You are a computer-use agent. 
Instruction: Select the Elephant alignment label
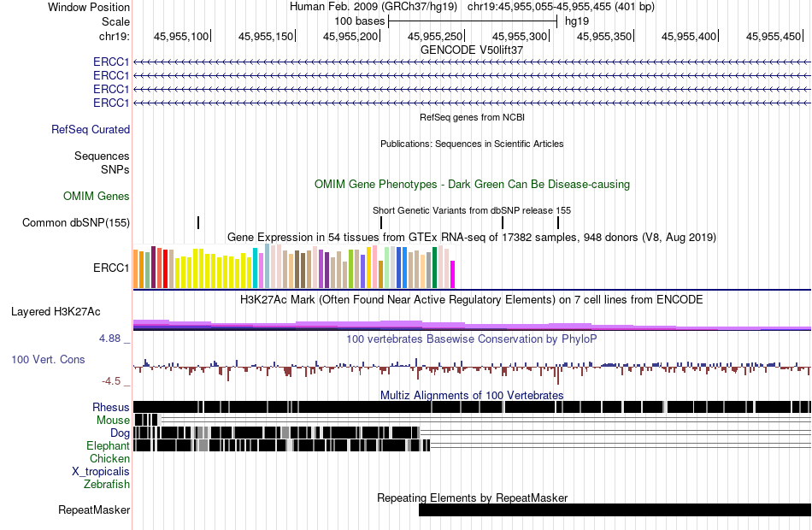[x=108, y=446]
